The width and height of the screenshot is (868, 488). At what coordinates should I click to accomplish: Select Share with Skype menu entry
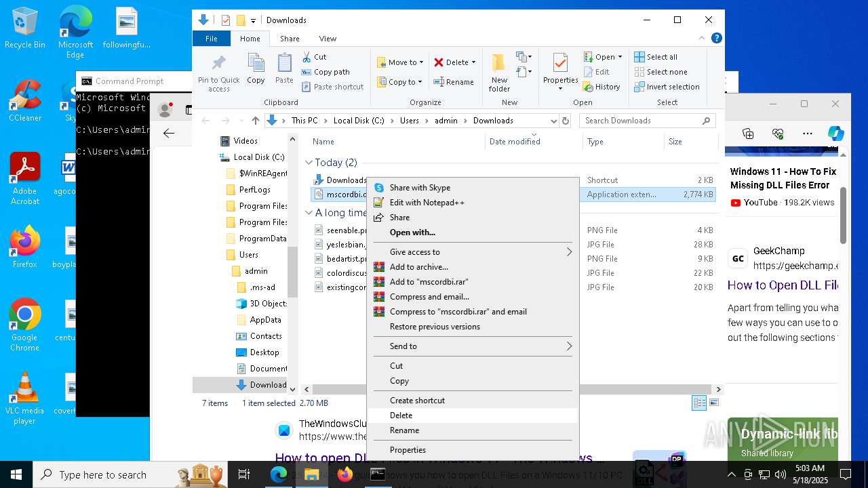[473, 188]
